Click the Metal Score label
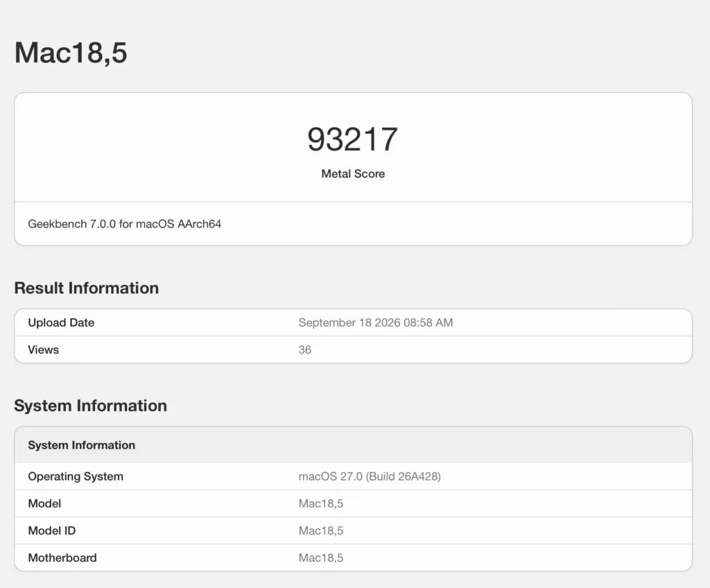This screenshot has width=710, height=588. [353, 174]
